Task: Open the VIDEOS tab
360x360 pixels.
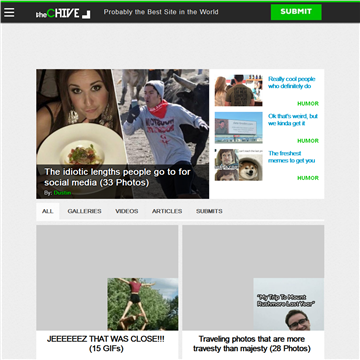Action: tap(127, 211)
